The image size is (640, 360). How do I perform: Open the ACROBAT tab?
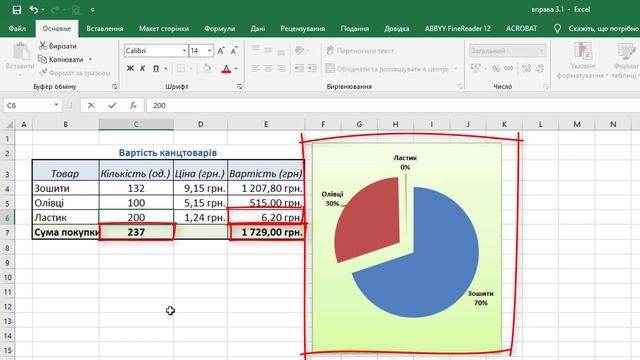[x=522, y=29]
